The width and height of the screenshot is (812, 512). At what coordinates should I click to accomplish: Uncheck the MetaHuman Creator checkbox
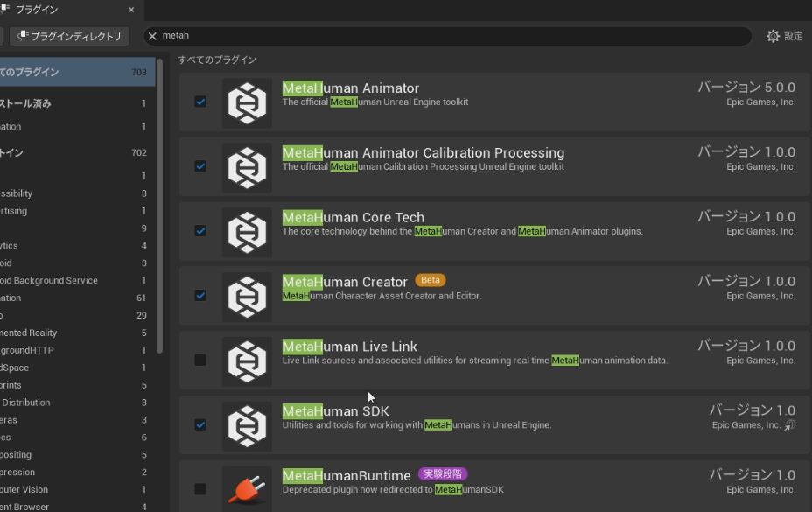click(200, 296)
